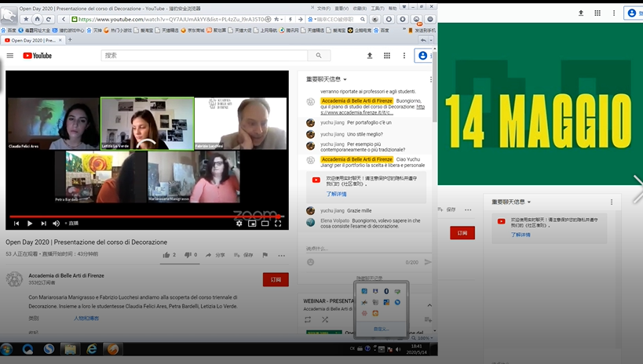This screenshot has width=643, height=364.
Task: Click the browser home button
Action: click(x=38, y=19)
